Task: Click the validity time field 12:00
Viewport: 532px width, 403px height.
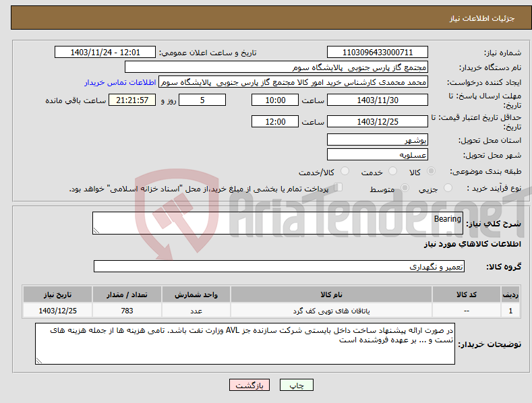Action: coord(275,121)
